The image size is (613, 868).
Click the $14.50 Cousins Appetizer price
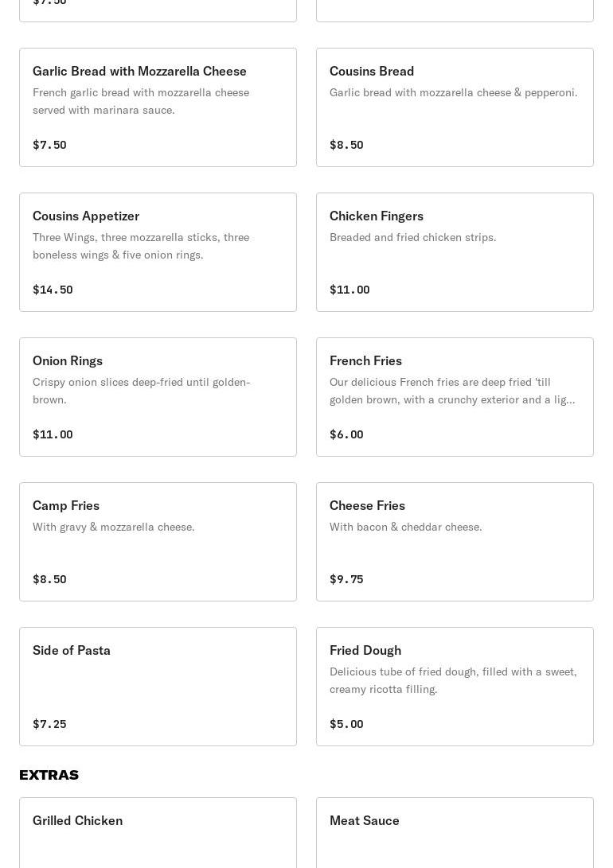tap(53, 290)
